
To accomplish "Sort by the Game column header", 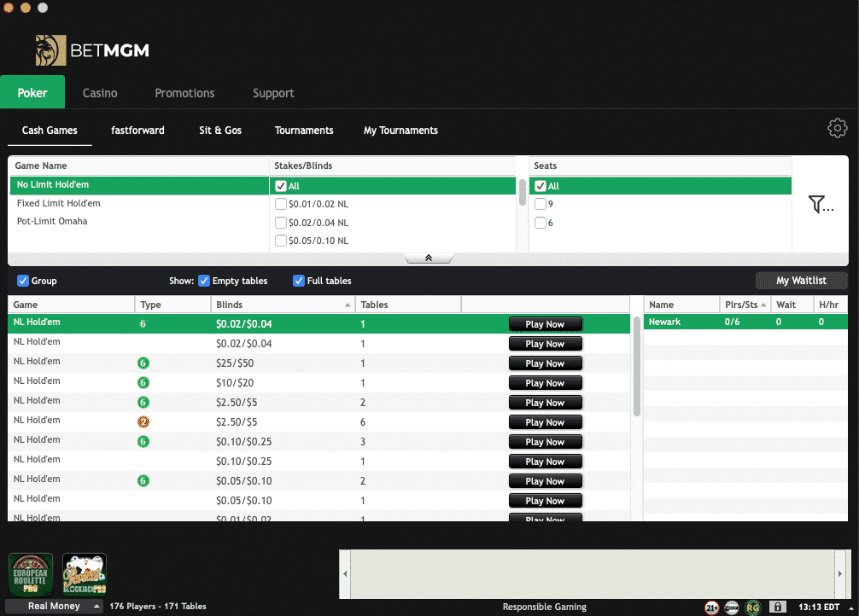I will pyautogui.click(x=72, y=305).
